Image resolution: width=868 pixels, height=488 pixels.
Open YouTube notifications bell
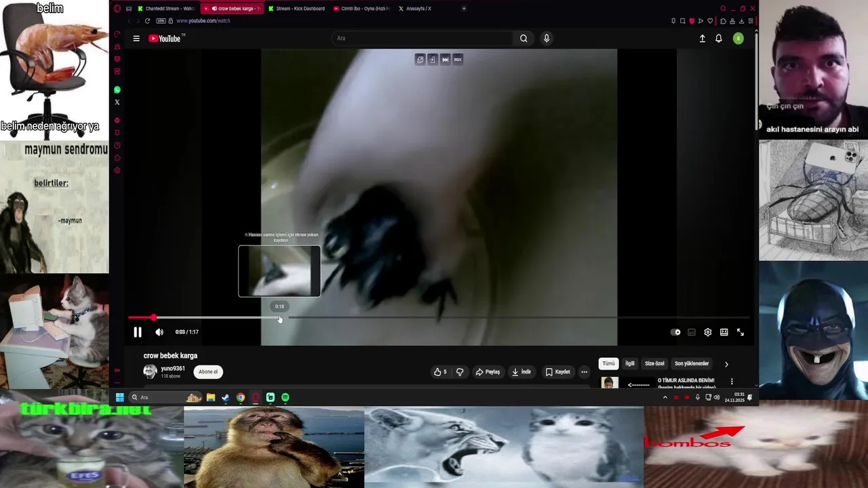point(719,39)
